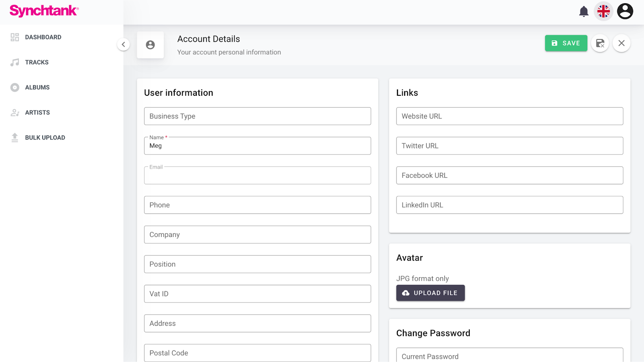Select Bulk Upload in the sidebar
644x362 pixels.
coord(45,138)
